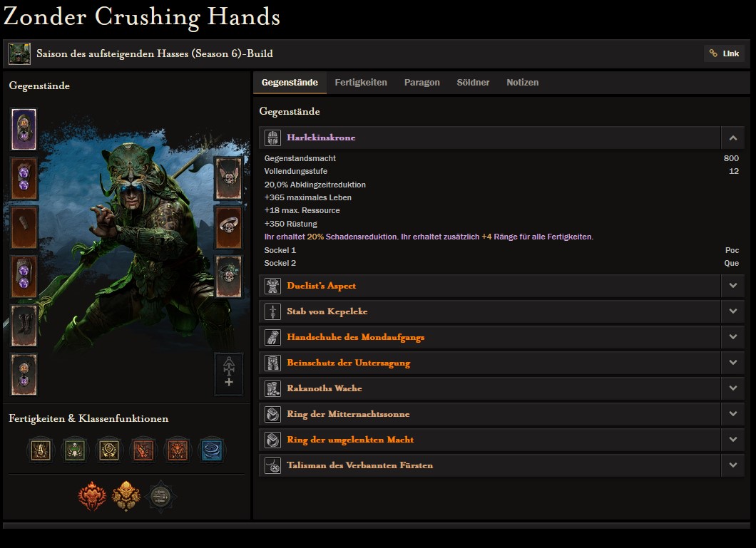This screenshot has width=756, height=548.
Task: Select the tan skill icon with a standing figure
Action: 41,450
